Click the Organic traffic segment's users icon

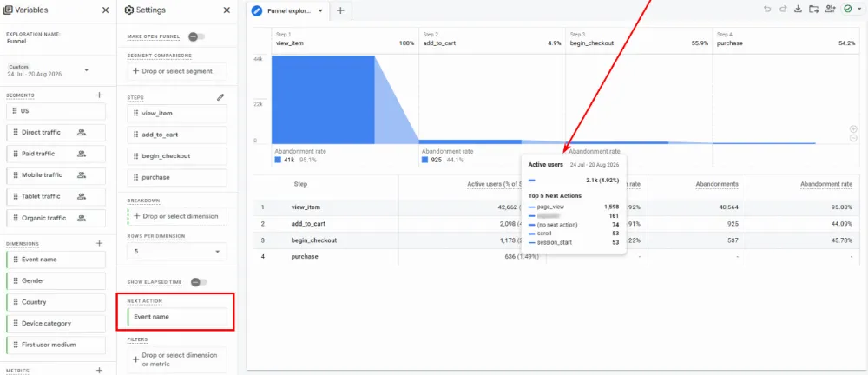(82, 218)
